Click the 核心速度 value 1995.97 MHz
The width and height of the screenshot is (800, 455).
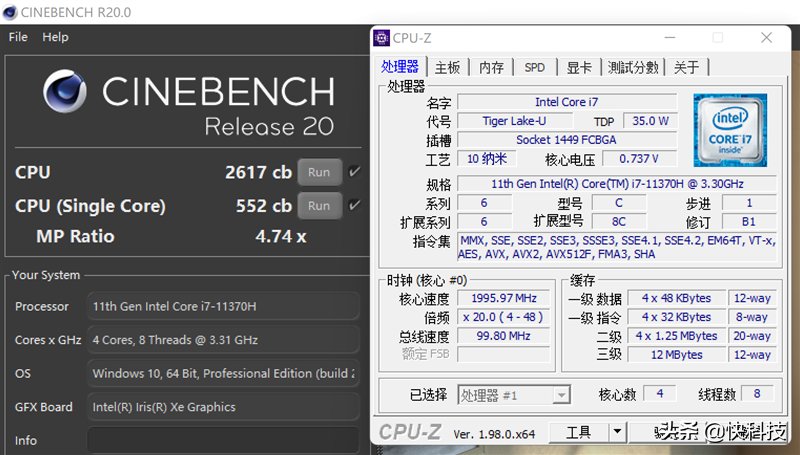[504, 298]
